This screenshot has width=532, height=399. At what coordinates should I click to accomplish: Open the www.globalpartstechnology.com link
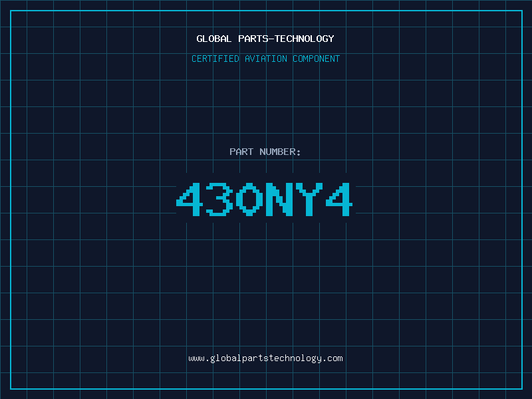(265, 358)
